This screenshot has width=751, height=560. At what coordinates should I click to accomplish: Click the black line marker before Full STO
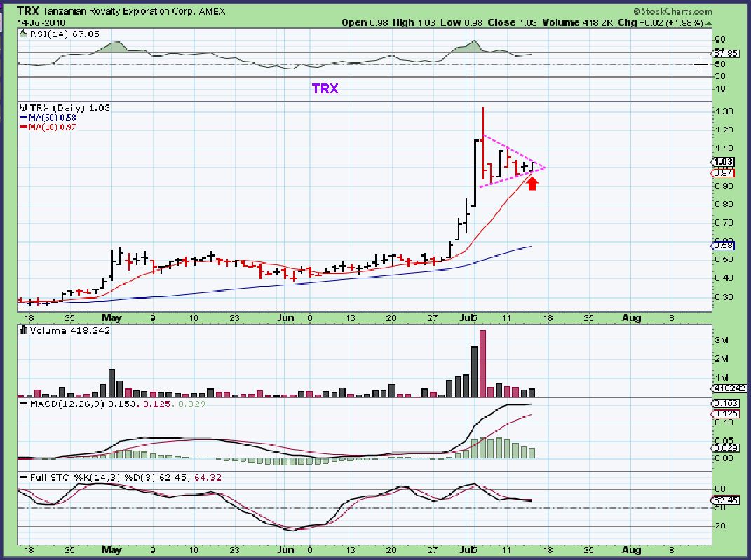pos(23,478)
